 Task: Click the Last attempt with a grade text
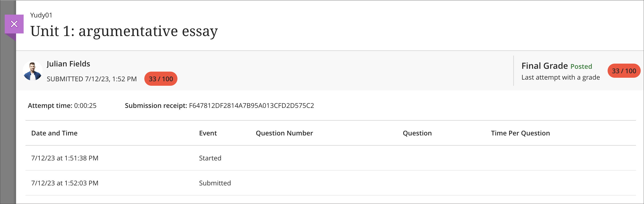coord(561,78)
